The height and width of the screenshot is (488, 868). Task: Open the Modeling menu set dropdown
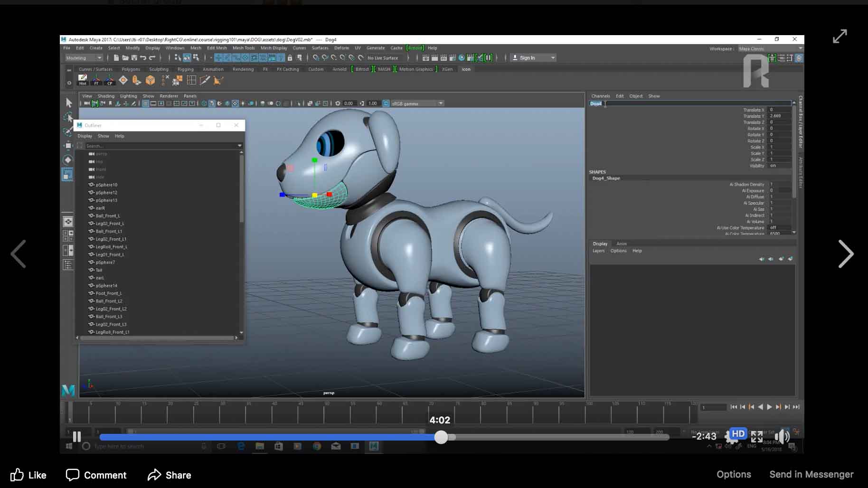[84, 58]
